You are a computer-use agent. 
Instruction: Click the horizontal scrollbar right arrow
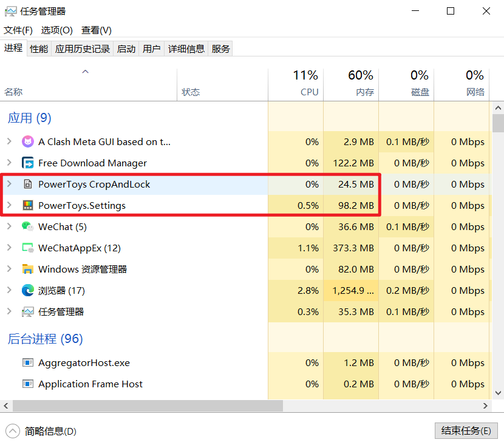[x=485, y=406]
